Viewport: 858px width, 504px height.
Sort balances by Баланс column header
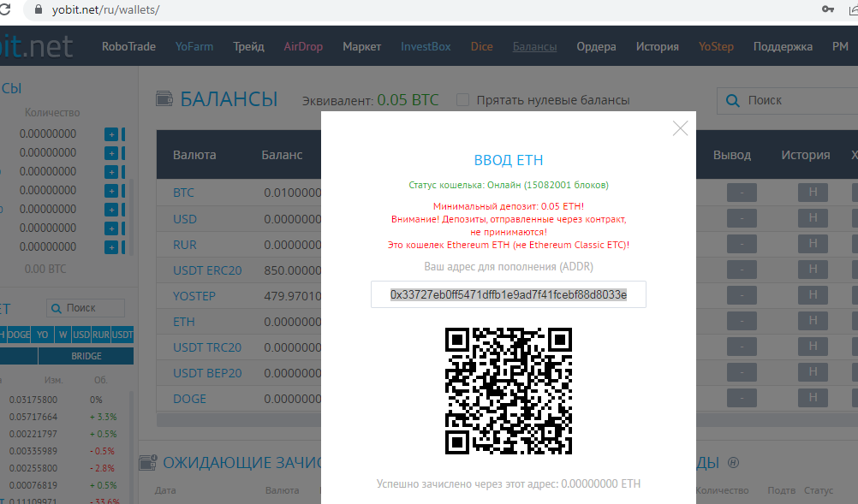282,155
